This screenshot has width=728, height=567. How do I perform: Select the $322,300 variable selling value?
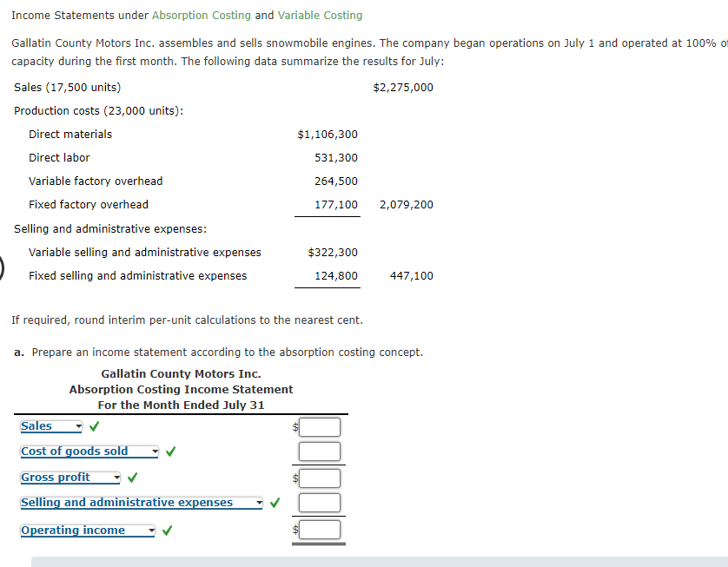point(333,253)
